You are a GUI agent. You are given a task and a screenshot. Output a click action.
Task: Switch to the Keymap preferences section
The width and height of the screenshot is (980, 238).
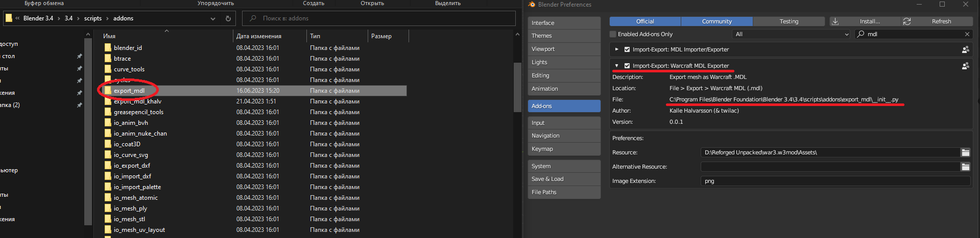(564, 149)
